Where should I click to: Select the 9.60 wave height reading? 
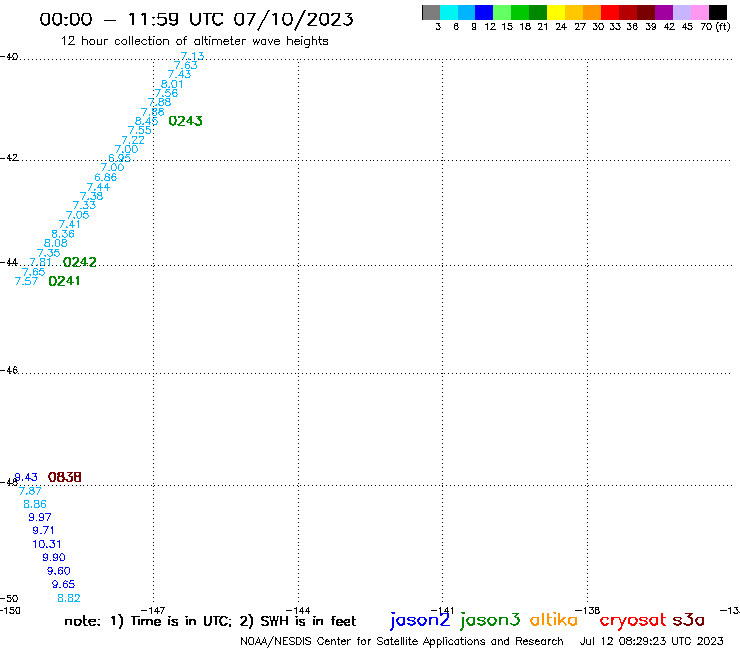[59, 571]
